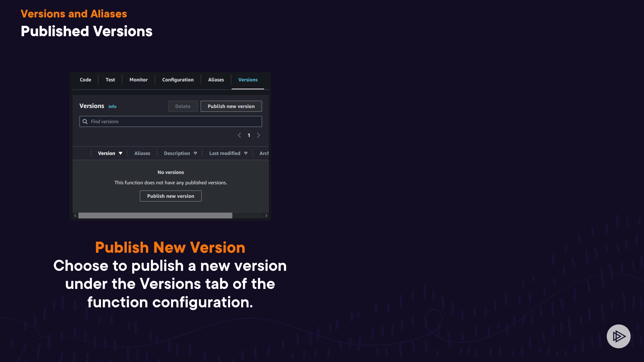This screenshot has height=362, width=644.
Task: Click the Find versions search field
Action: click(174, 121)
